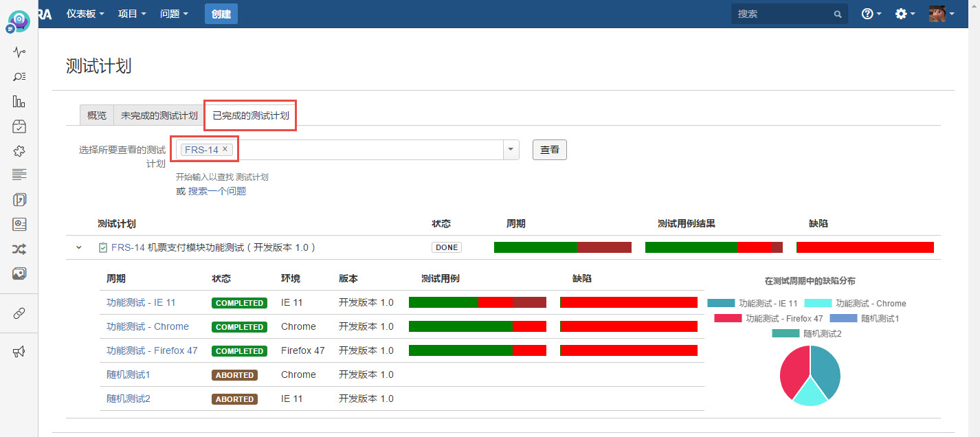Click the 搜索一个问题 link

pos(217,191)
